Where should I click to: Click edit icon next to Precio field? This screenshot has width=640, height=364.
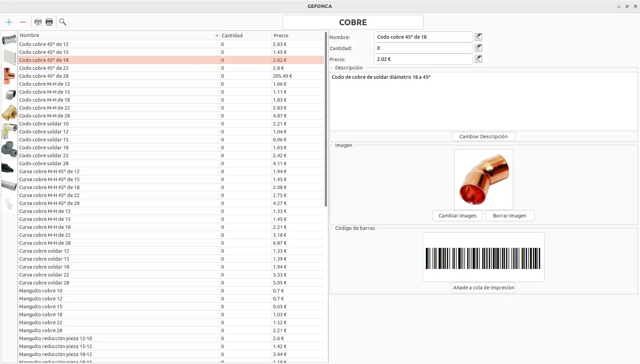coord(478,59)
